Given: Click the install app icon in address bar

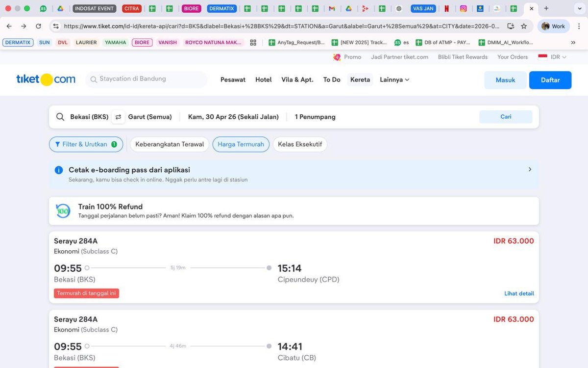Looking at the screenshot, I should (511, 26).
